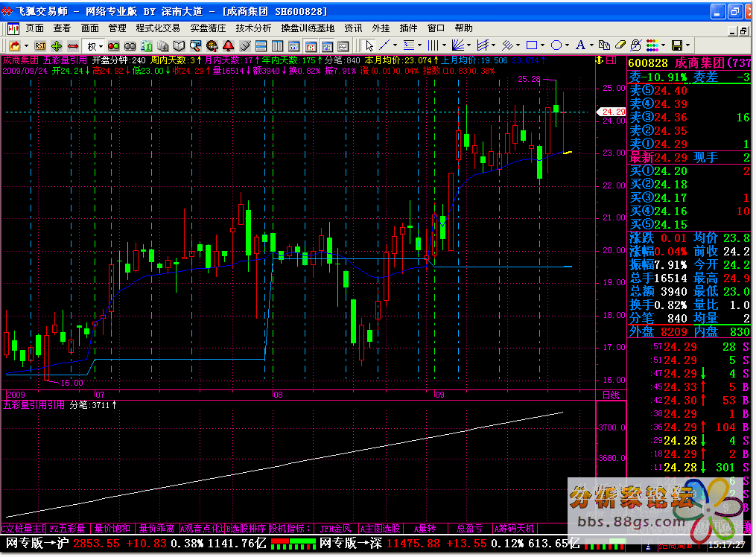Open the color palette dots icon

[x=652, y=45]
